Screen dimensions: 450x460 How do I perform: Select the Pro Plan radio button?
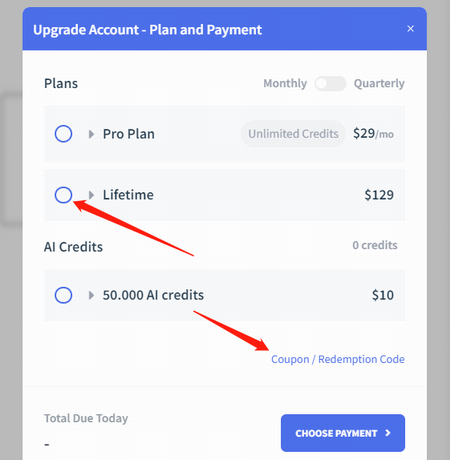[63, 134]
